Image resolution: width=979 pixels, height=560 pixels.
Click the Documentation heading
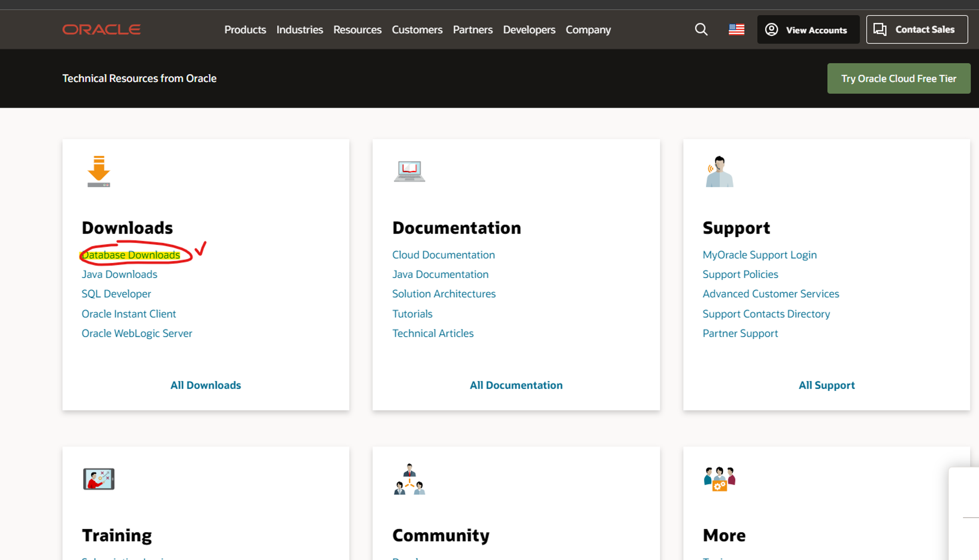(x=457, y=228)
